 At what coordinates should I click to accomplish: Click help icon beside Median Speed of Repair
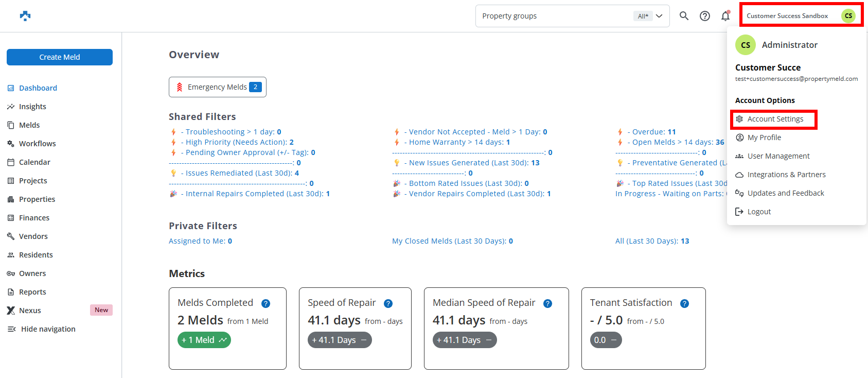tap(547, 304)
